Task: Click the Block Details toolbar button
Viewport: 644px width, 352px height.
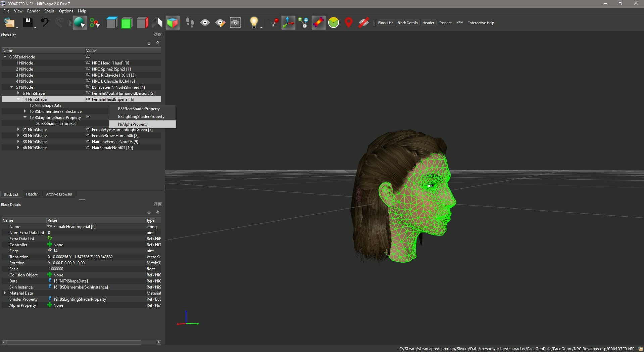Action: click(407, 23)
